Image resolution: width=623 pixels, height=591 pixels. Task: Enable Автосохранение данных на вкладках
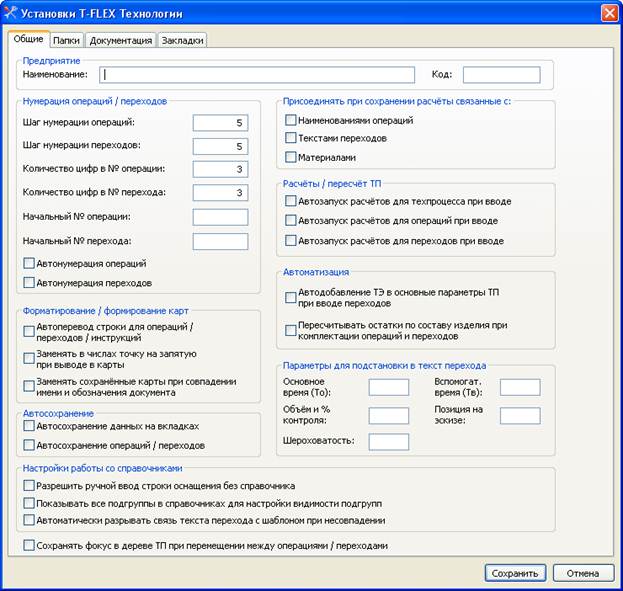(29, 426)
